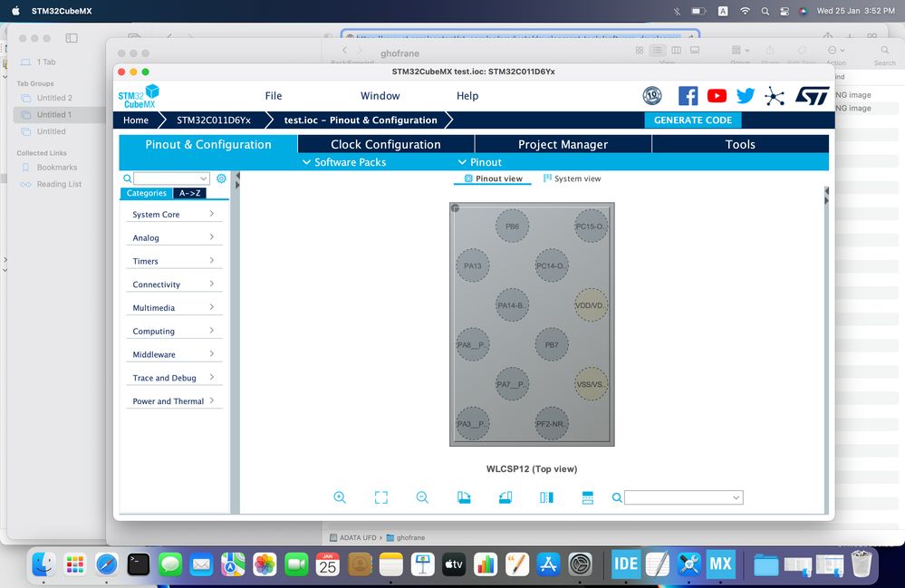Image resolution: width=905 pixels, height=588 pixels.
Task: Expand the System Core category
Action: (174, 214)
